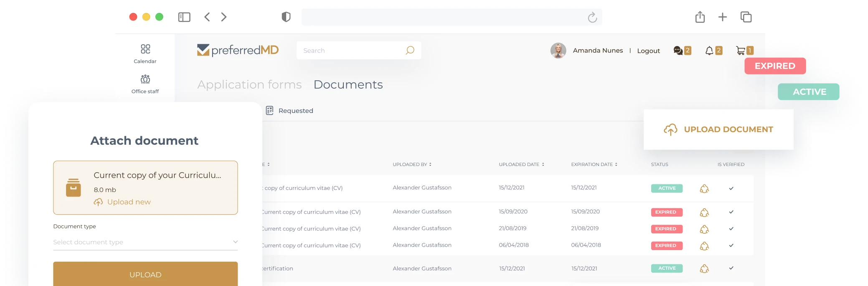Viewport: 868px width, 286px height.
Task: Click the Upload Document button
Action: click(718, 130)
